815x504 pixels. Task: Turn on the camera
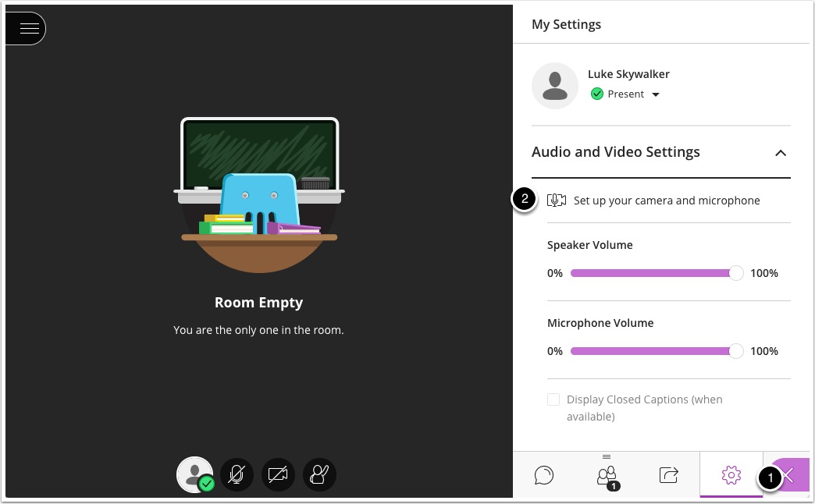(278, 474)
